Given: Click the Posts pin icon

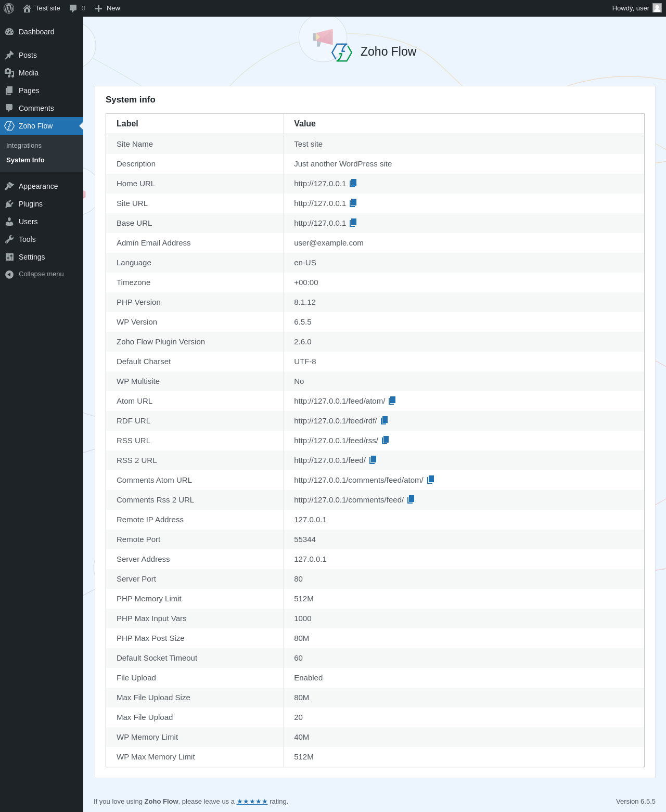Looking at the screenshot, I should click(x=9, y=55).
